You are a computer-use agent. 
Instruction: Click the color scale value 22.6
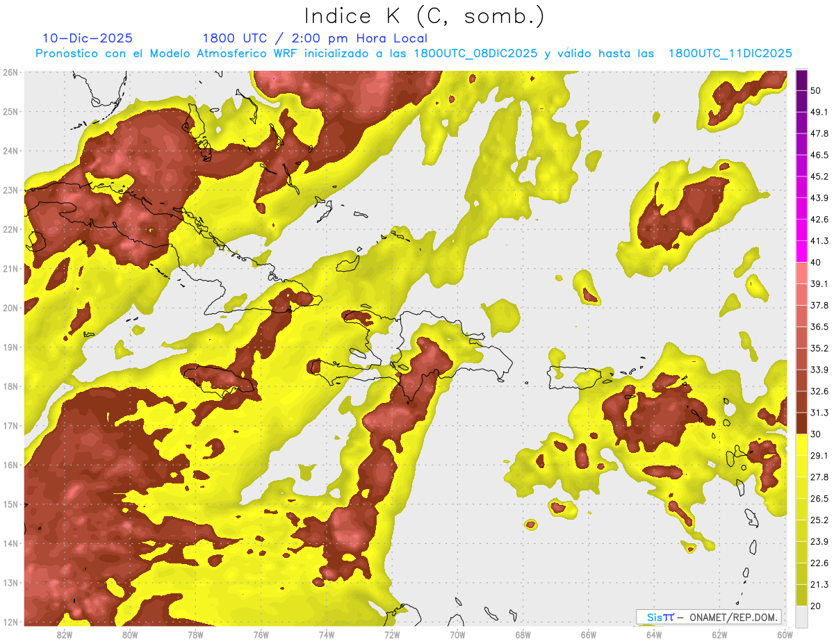[x=819, y=563]
